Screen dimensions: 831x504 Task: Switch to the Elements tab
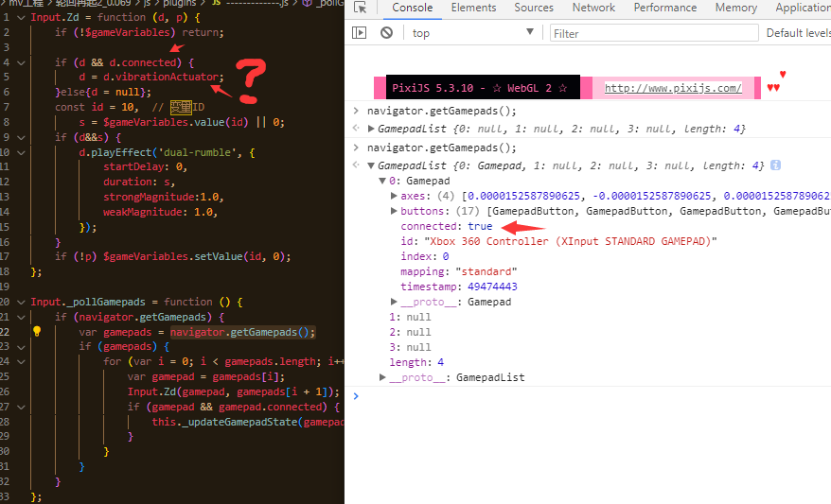click(x=474, y=8)
